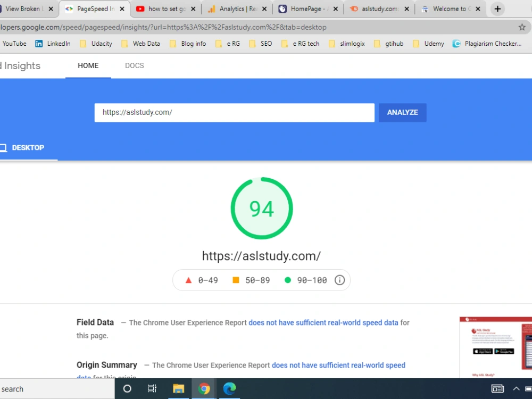Open Task View in the taskbar
This screenshot has height=399, width=532.
point(152,389)
